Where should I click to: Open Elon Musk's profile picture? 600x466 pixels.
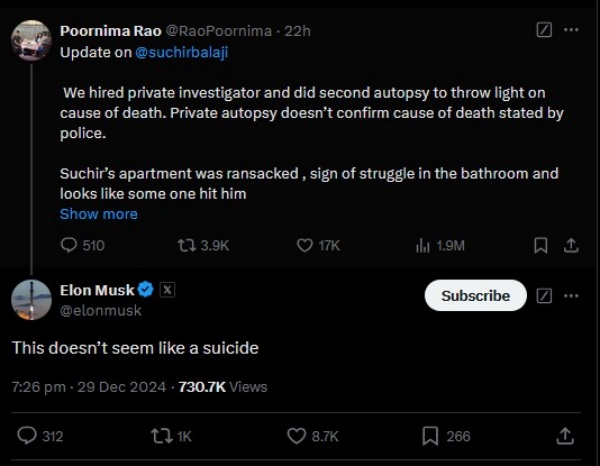pyautogui.click(x=31, y=299)
